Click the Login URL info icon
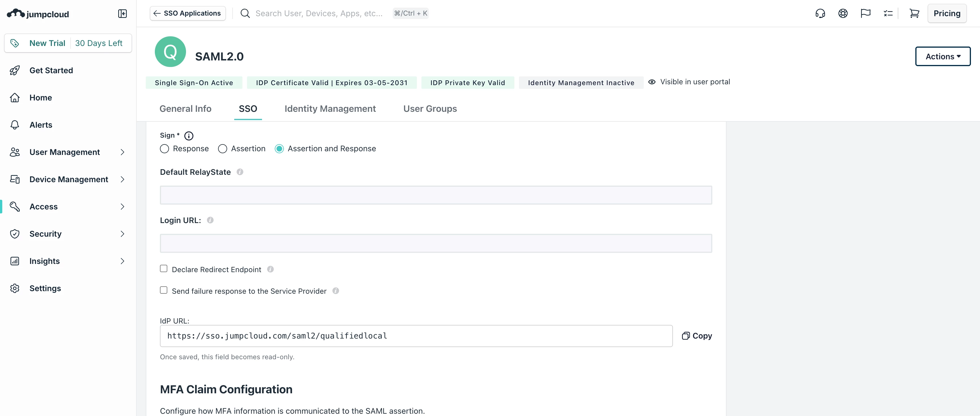The image size is (980, 416). tap(210, 220)
